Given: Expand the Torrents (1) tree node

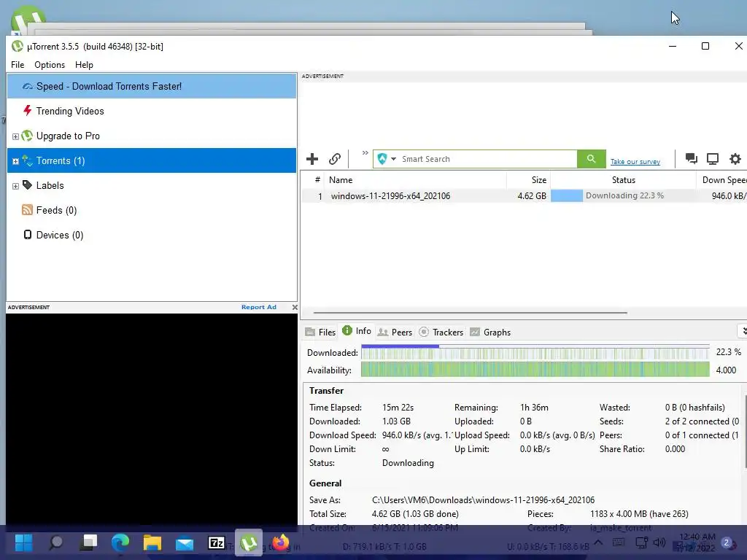Looking at the screenshot, I should click(x=15, y=161).
